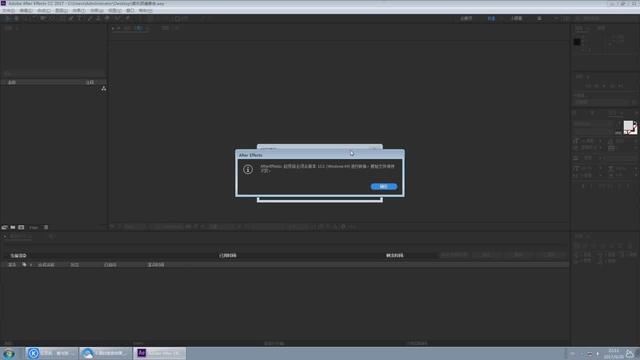
Task: Click the system tray clock
Action: pyautogui.click(x=613, y=354)
